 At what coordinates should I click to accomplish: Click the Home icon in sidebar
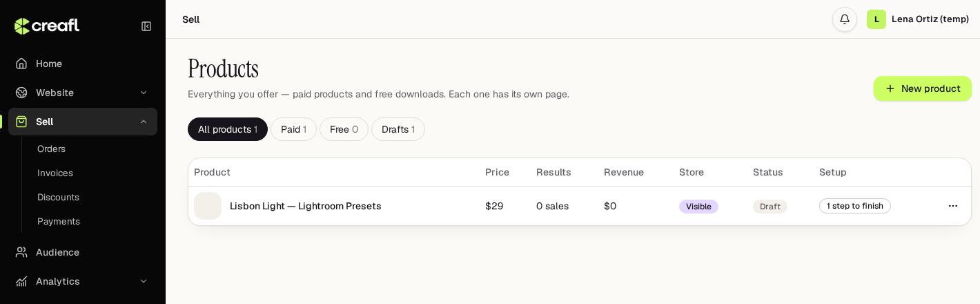(x=21, y=64)
